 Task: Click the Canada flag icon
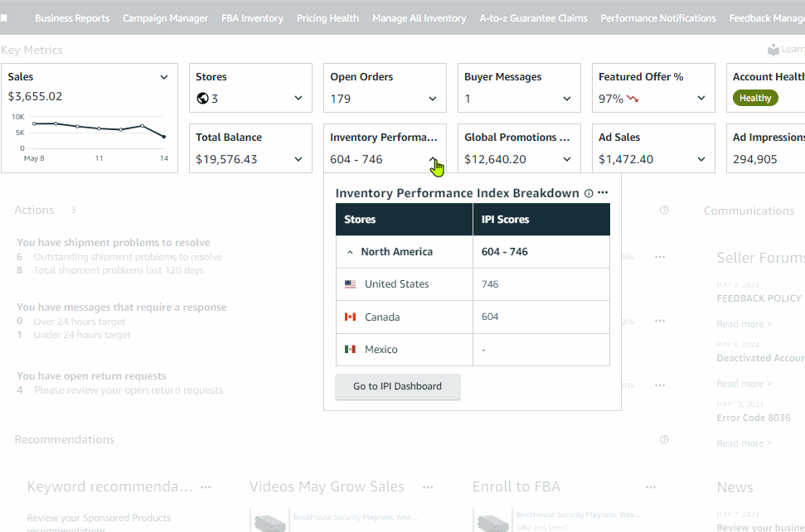pos(350,317)
